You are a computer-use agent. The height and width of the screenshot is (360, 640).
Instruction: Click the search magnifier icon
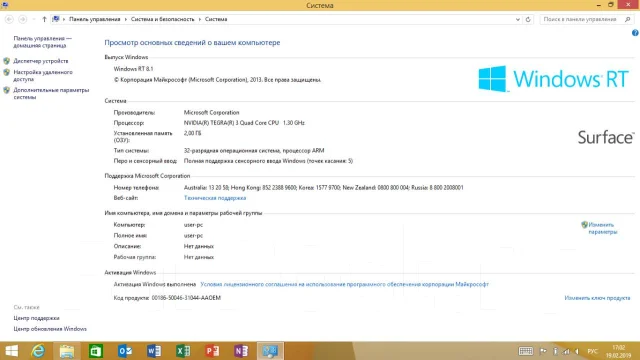[628, 19]
